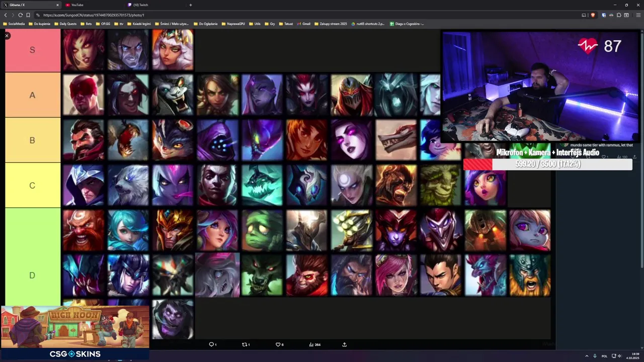Show hidden system tray icons
Image resolution: width=644 pixels, height=362 pixels.
coord(587,356)
